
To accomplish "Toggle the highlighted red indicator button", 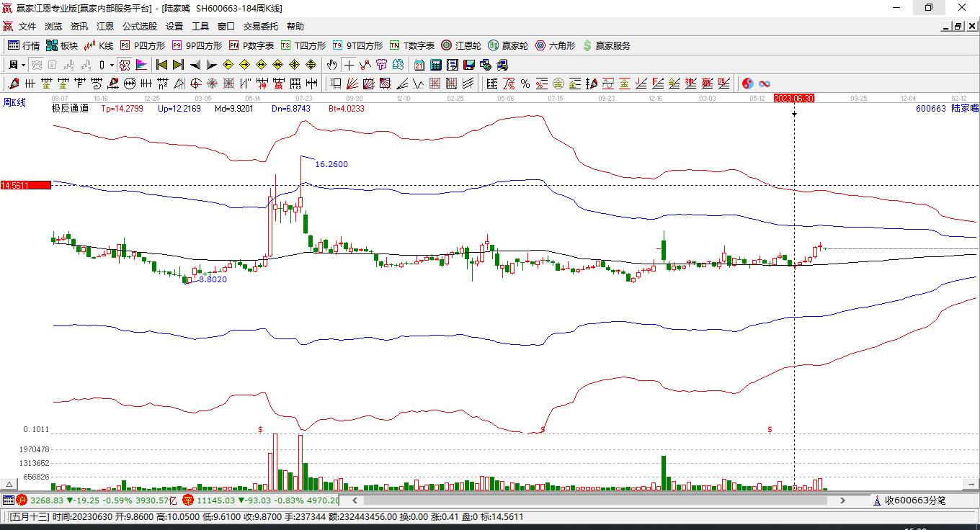I will [x=125, y=65].
